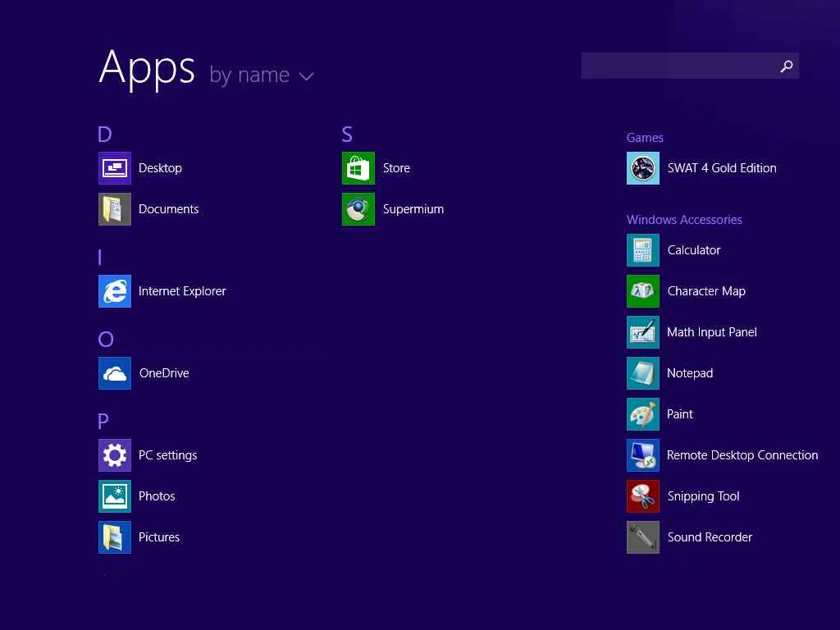Click the 'Character Map' label text
The width and height of the screenshot is (840, 630).
point(706,291)
